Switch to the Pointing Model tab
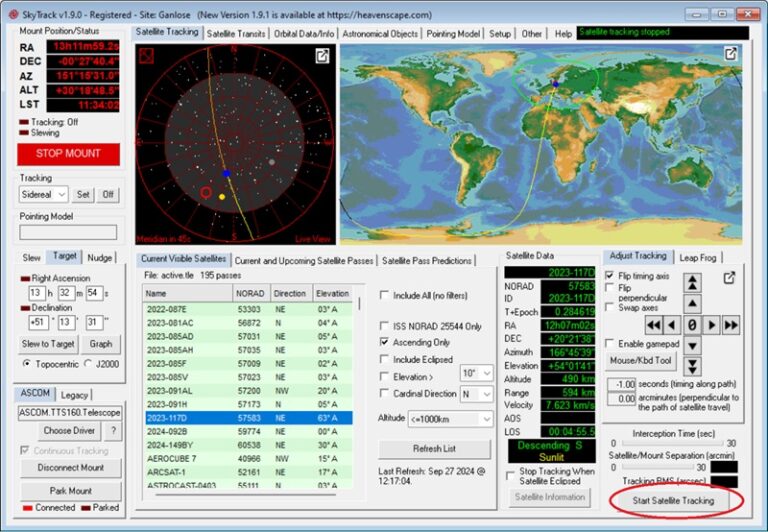Image resolution: width=768 pixels, height=532 pixels. click(x=453, y=34)
